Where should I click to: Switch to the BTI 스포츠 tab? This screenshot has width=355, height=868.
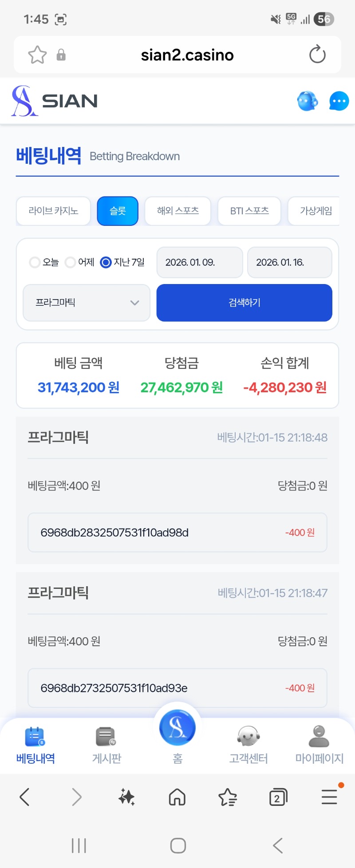(x=249, y=211)
